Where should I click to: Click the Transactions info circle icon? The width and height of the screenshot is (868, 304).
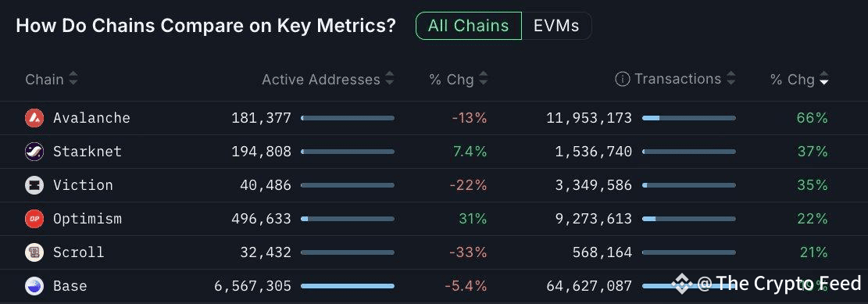tap(622, 79)
